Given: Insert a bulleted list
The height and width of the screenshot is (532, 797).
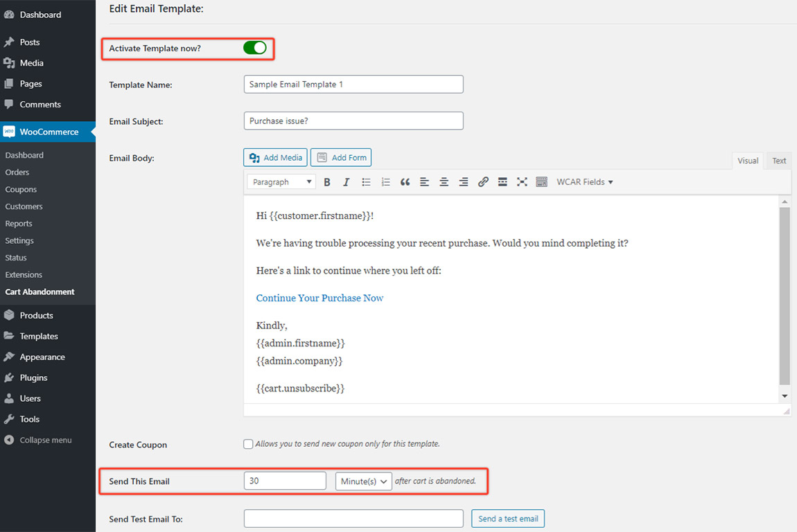Looking at the screenshot, I should click(x=366, y=182).
